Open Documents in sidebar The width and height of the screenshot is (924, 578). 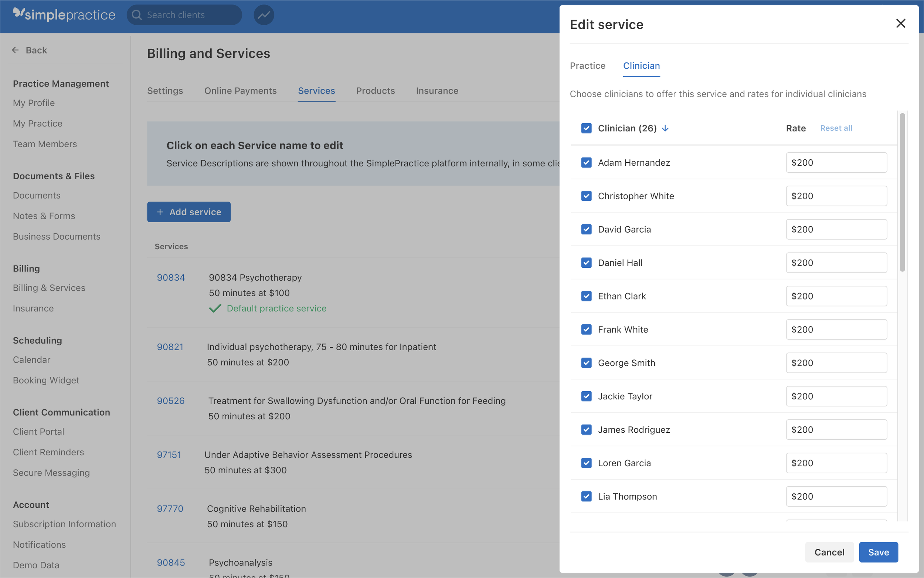click(37, 195)
